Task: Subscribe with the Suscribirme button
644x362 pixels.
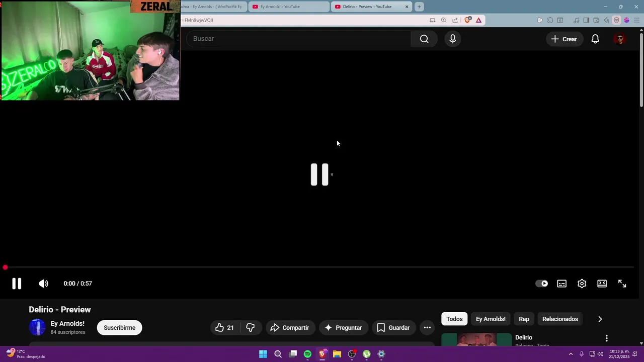Action: pyautogui.click(x=119, y=328)
